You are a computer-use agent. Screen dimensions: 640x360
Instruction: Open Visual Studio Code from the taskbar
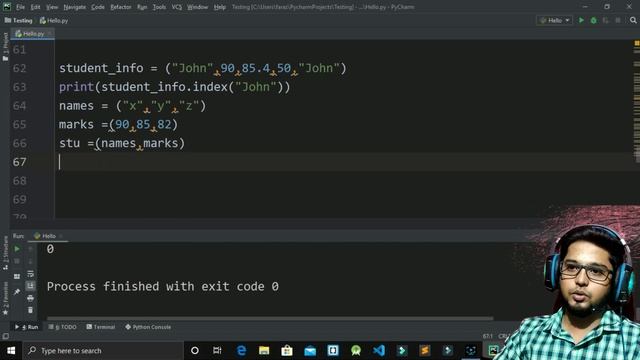[x=379, y=351]
